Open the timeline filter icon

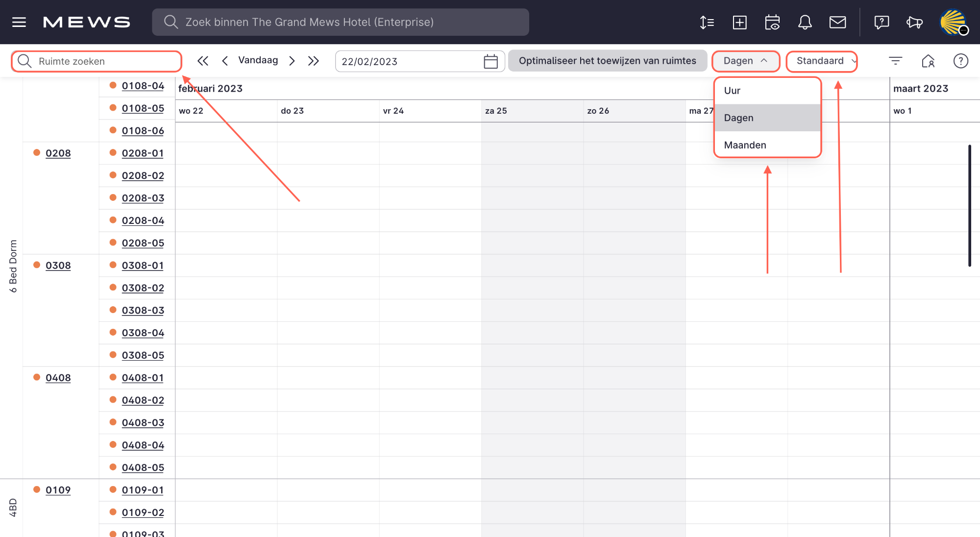pos(895,61)
